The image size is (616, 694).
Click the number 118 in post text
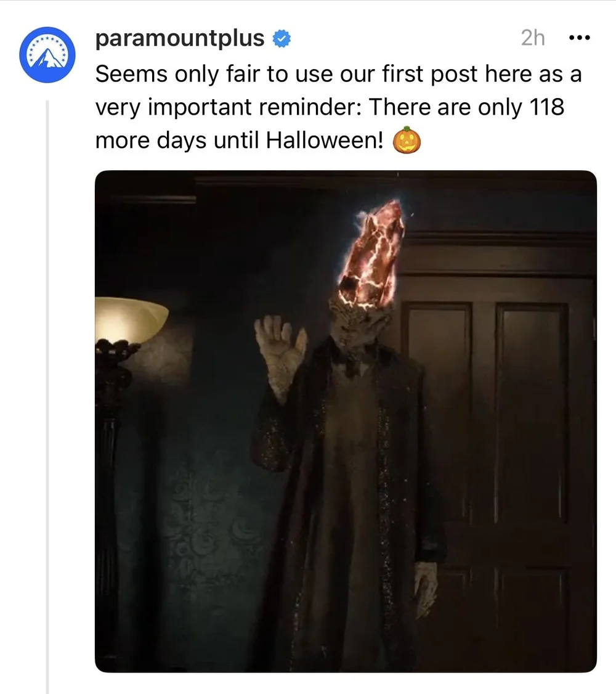point(546,107)
